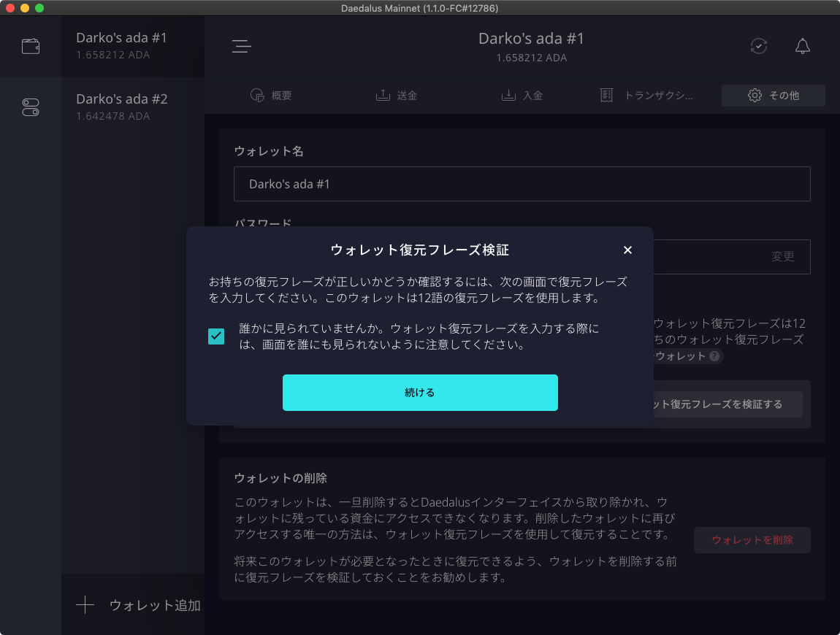The image size is (840, 635).
Task: Switch to the 入金 receive tab
Action: tap(522, 96)
